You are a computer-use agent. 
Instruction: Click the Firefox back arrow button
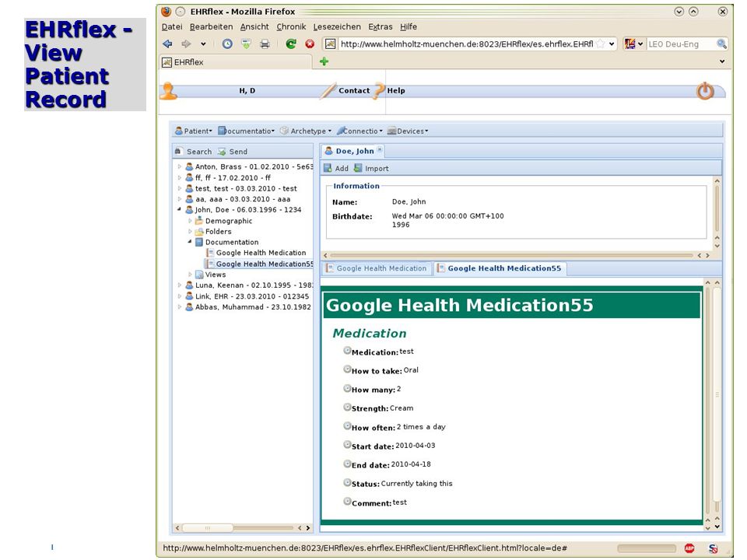pyautogui.click(x=167, y=44)
